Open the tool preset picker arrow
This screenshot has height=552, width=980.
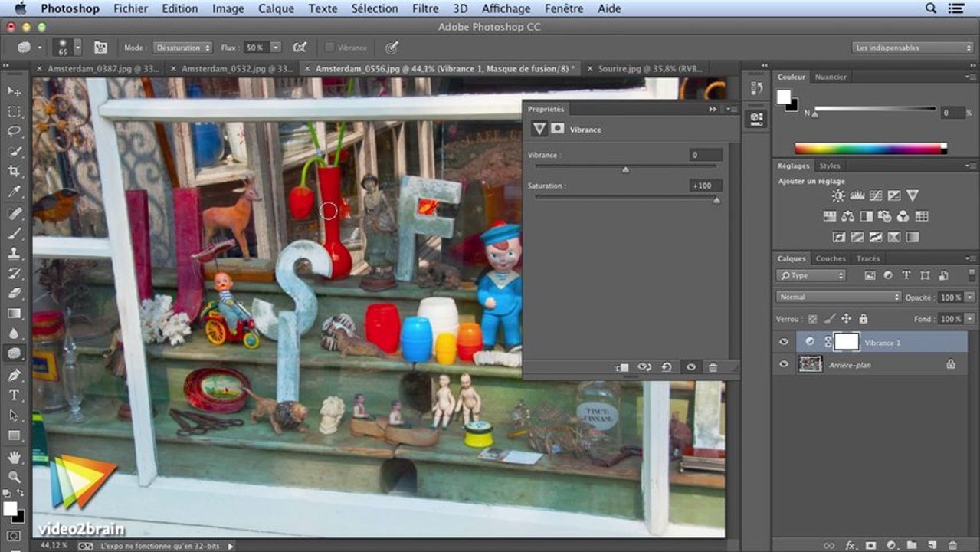[x=39, y=48]
